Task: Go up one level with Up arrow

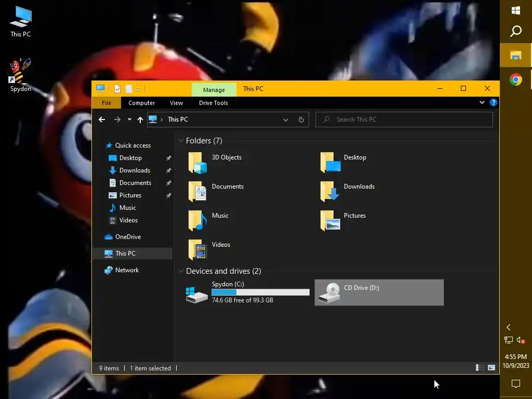Action: point(140,119)
